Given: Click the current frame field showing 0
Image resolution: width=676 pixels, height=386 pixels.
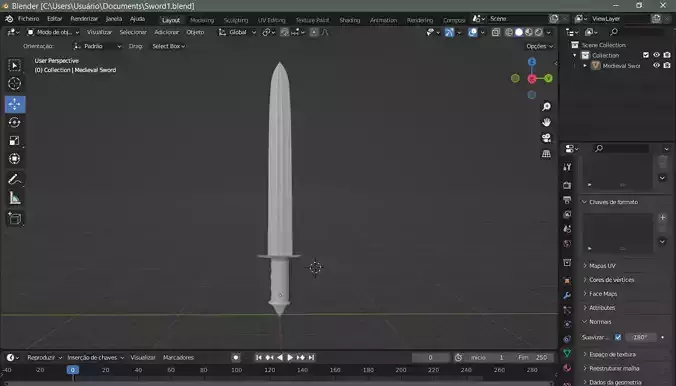Looking at the screenshot, I should pyautogui.click(x=430, y=358).
